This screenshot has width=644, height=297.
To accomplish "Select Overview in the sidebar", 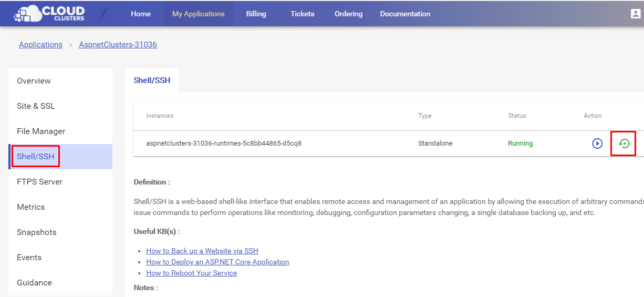I will coord(34,81).
